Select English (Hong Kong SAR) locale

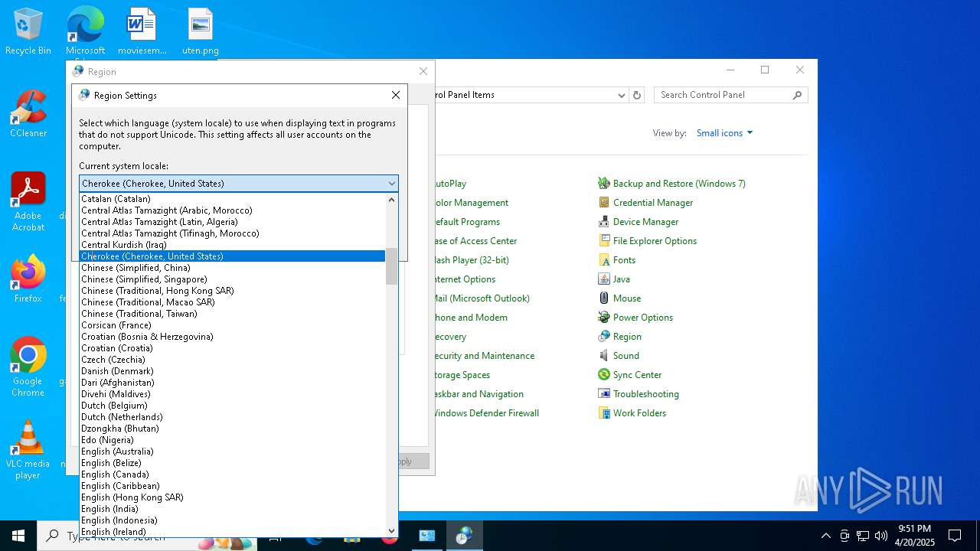click(x=233, y=497)
